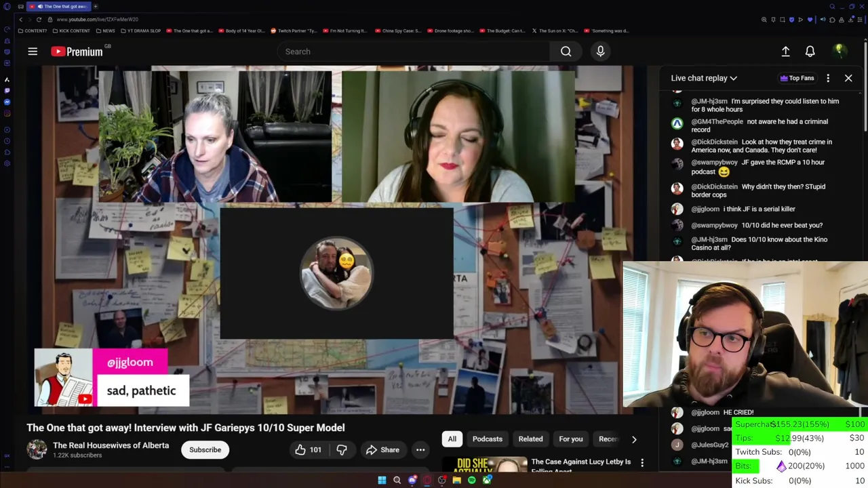
Task: Share this video
Action: point(382,449)
